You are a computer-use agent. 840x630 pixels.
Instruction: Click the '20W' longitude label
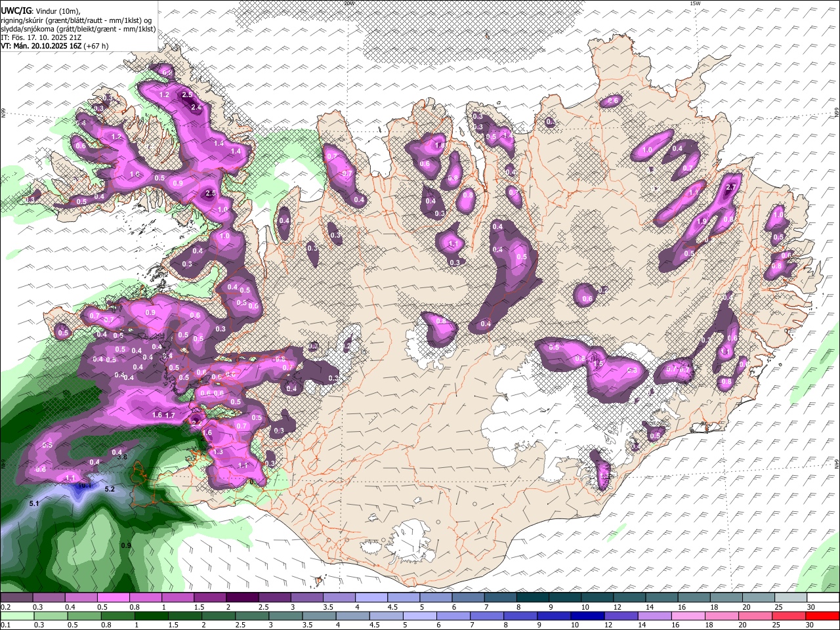point(348,3)
